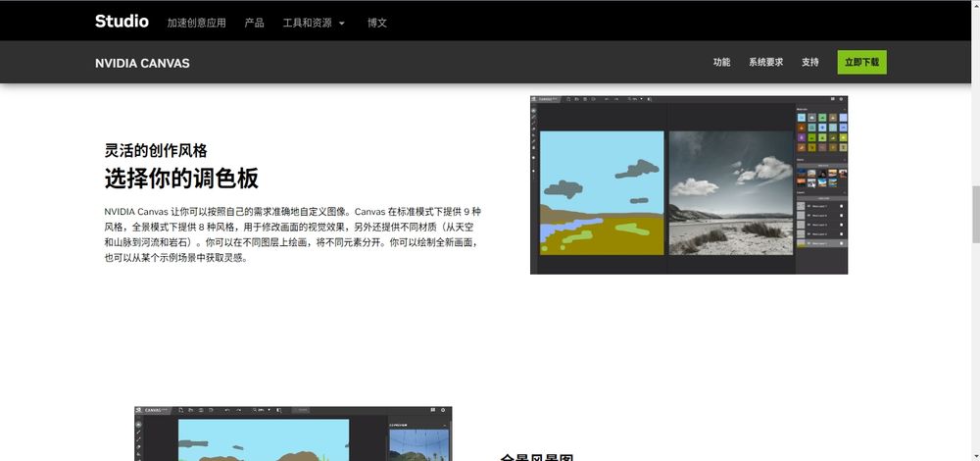This screenshot has width=980, height=461.
Task: Open 加速创意应用 in the top navigation
Action: click(196, 24)
